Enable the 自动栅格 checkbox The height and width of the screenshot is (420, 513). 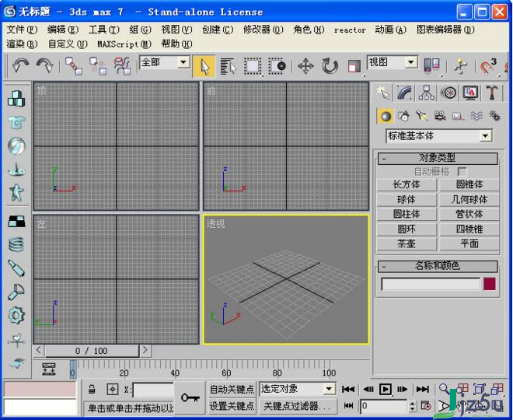tap(462, 171)
